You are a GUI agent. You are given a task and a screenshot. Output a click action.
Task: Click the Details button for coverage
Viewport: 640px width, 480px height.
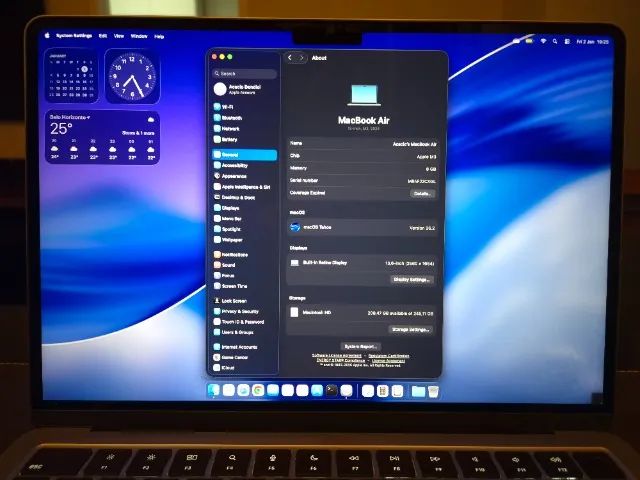point(422,193)
